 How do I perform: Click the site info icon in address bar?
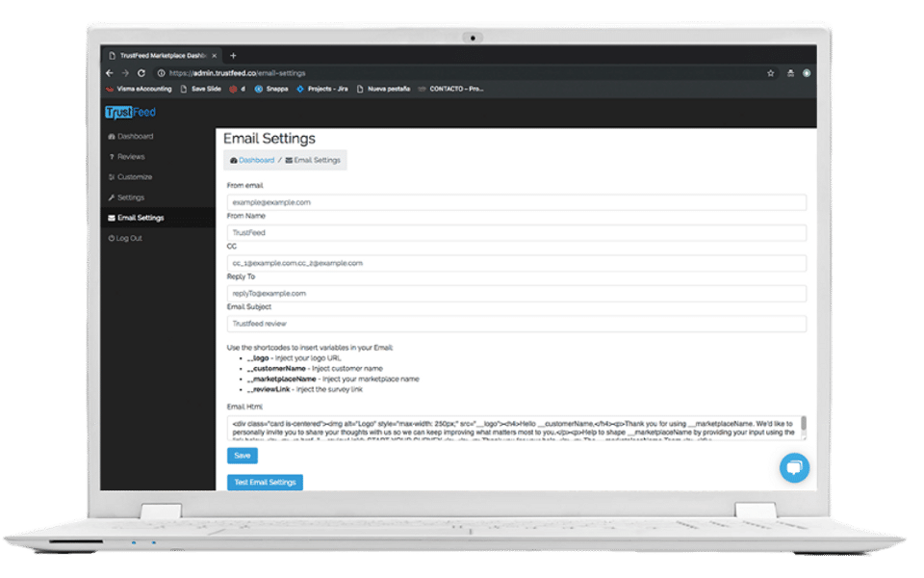[161, 73]
